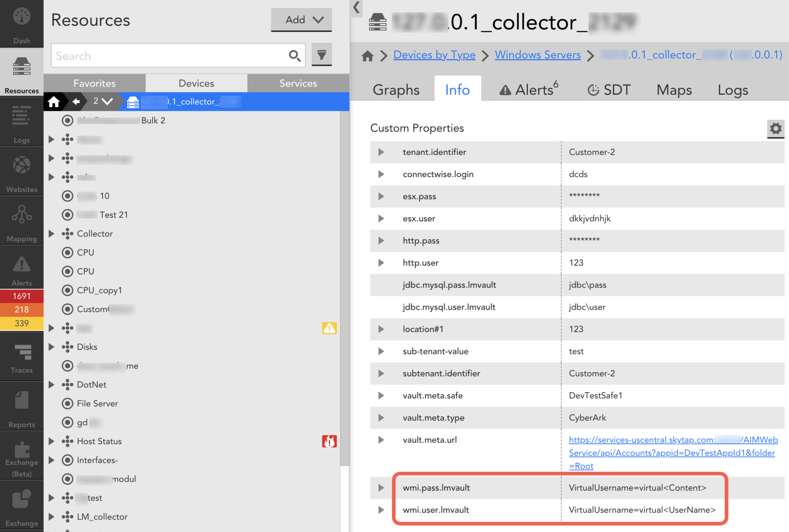Follow the Windows Servers breadcrumb link
Viewport: 789px width, 532px height.
(537, 55)
